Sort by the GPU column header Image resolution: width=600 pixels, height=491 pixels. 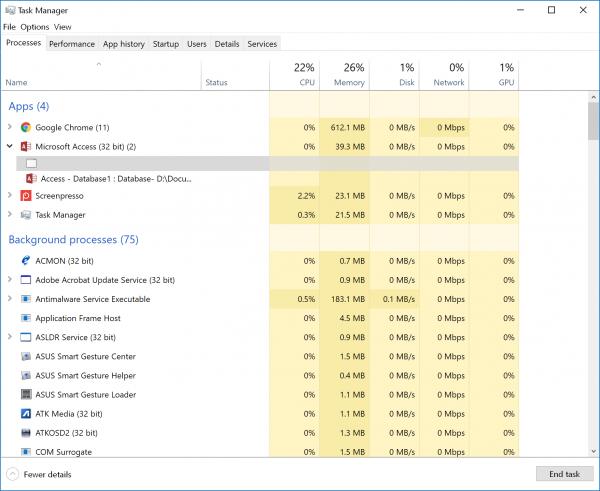point(494,75)
